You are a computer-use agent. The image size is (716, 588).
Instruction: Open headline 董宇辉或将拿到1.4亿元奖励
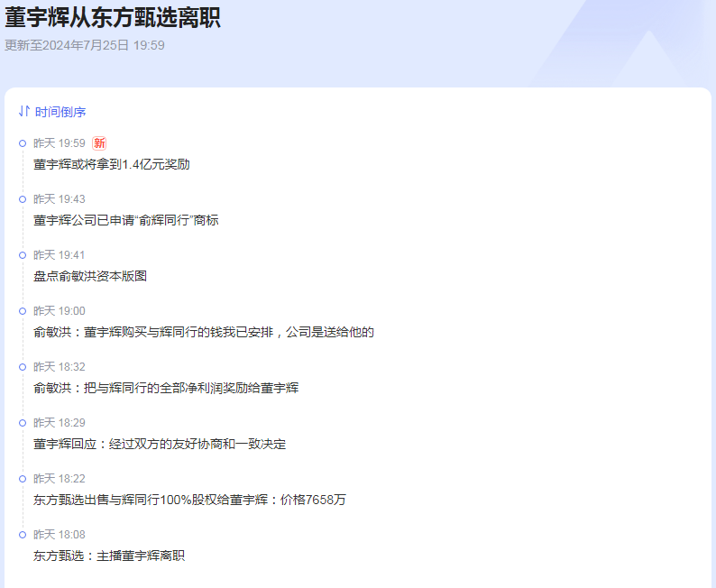coord(112,164)
